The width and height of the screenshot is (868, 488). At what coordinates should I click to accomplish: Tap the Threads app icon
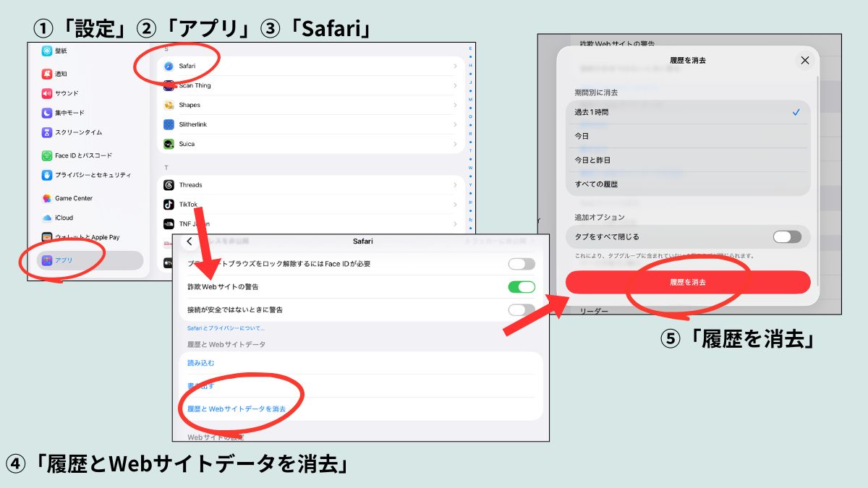pos(169,185)
